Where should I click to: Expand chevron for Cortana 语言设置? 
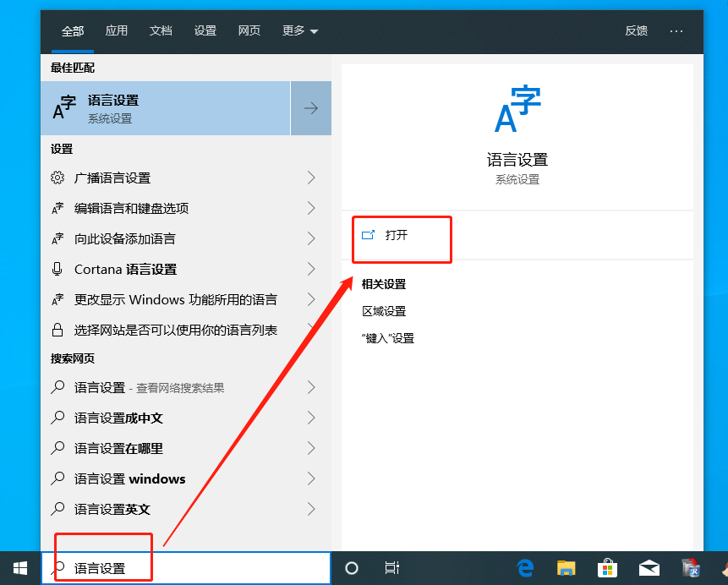click(x=310, y=269)
